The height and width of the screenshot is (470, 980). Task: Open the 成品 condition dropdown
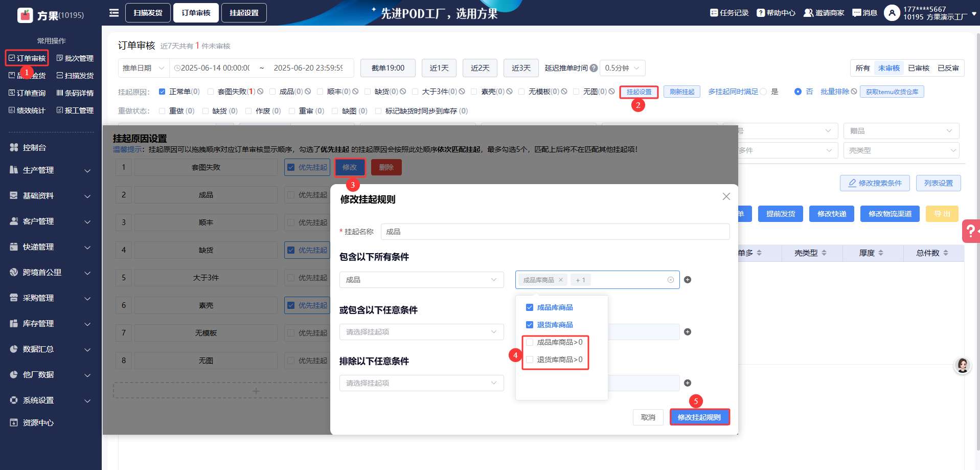tap(421, 280)
